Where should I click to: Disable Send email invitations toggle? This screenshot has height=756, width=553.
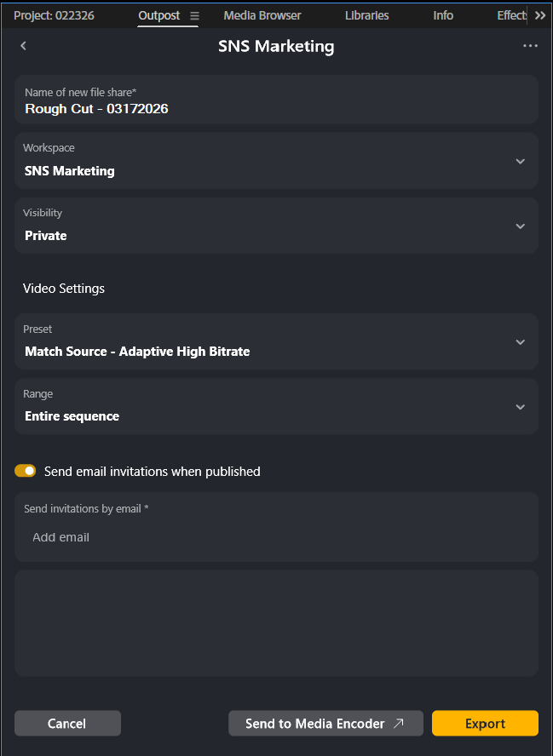(x=26, y=471)
